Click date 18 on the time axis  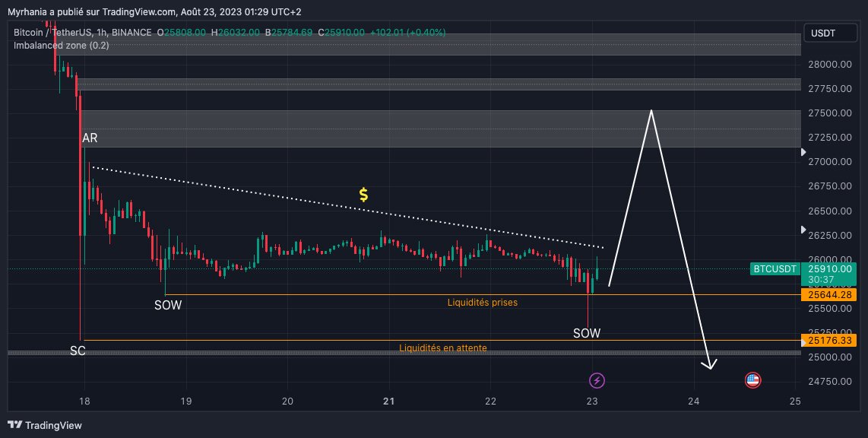coord(84,401)
